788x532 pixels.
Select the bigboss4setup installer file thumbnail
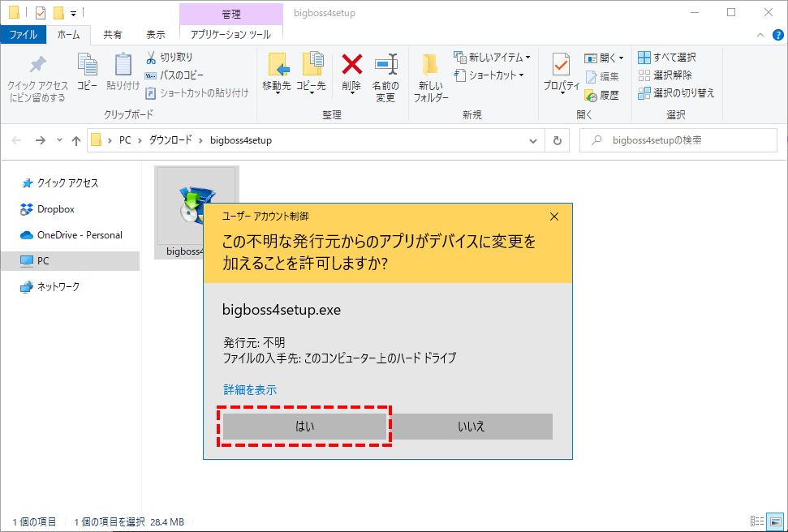[x=196, y=212]
